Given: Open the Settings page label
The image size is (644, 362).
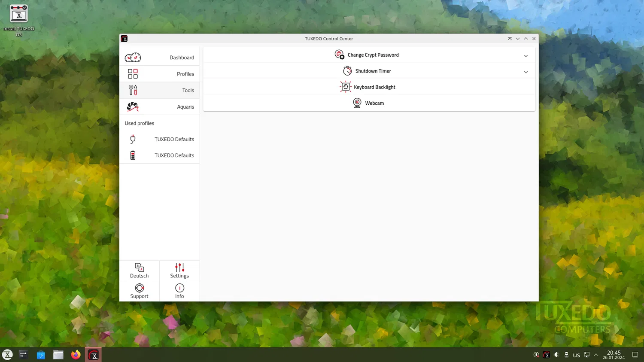Looking at the screenshot, I should coord(179,276).
